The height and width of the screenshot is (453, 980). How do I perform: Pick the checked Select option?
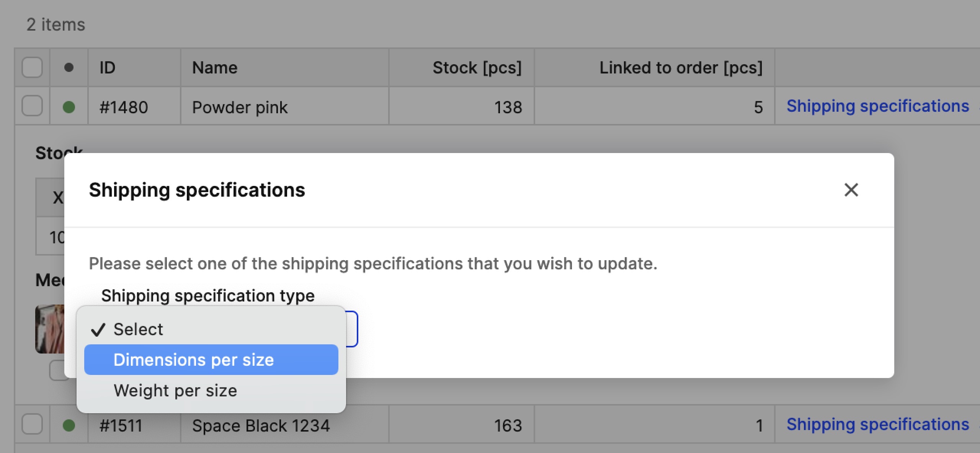(211, 329)
